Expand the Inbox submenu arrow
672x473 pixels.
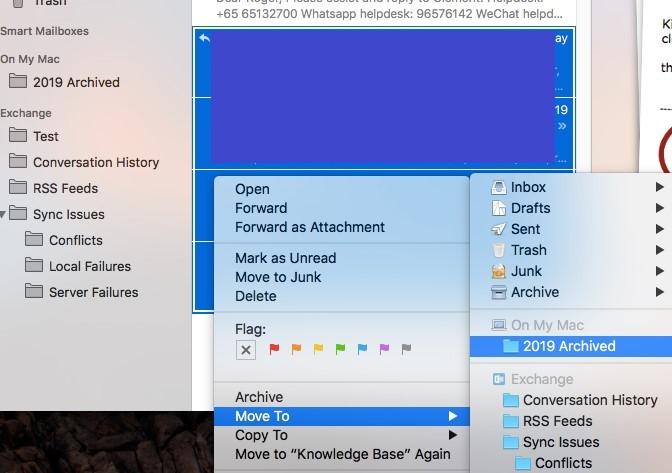(x=659, y=187)
